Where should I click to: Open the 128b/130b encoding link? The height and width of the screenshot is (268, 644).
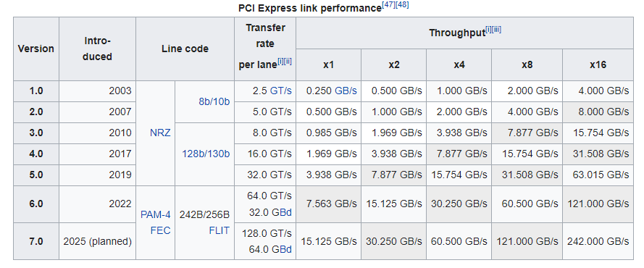pos(206,154)
